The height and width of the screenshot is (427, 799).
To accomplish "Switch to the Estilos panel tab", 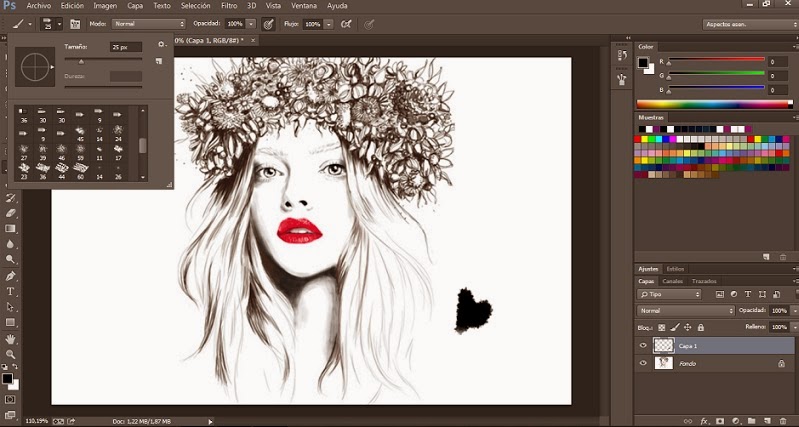I will pos(676,268).
